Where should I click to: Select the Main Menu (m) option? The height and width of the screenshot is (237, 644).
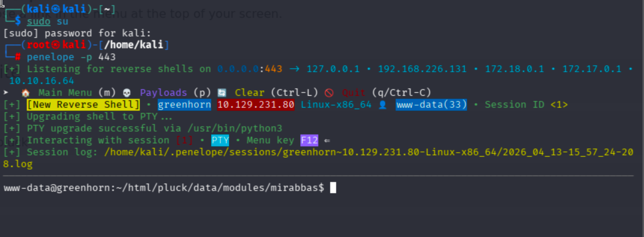77,92
